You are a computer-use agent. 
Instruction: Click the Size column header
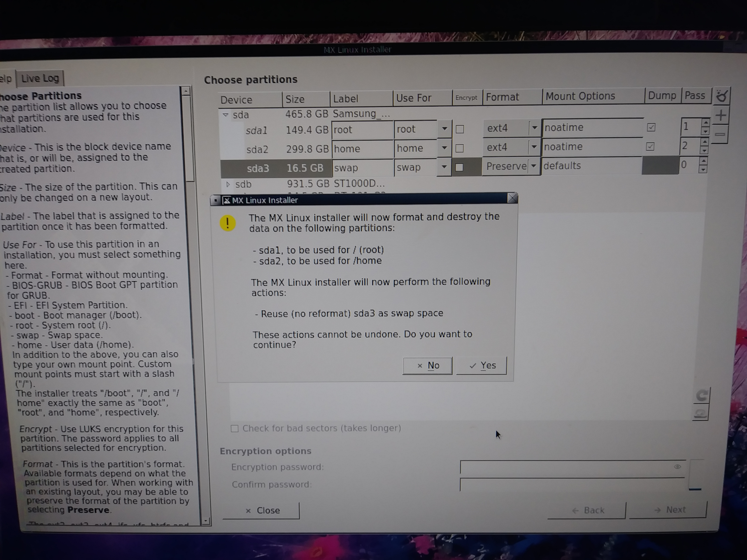pyautogui.click(x=306, y=99)
